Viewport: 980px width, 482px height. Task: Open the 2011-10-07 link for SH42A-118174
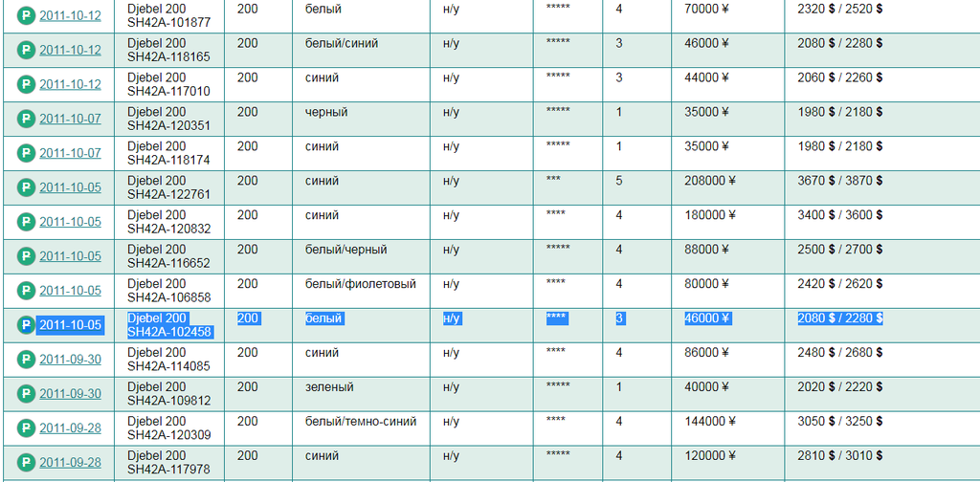click(x=70, y=154)
